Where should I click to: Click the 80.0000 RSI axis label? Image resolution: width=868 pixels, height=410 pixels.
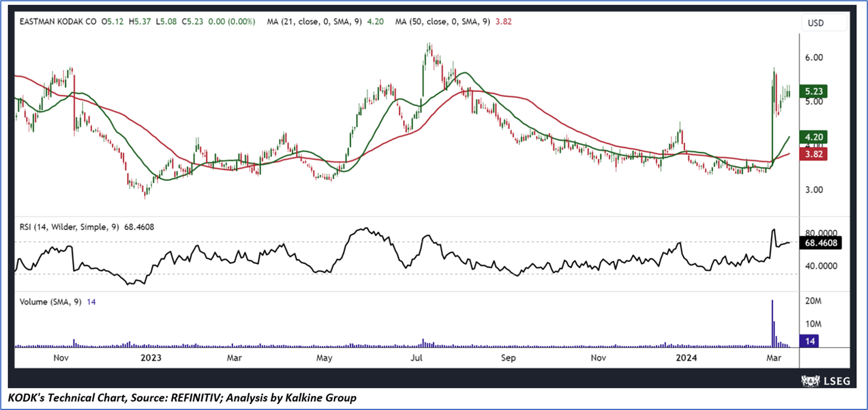point(822,233)
